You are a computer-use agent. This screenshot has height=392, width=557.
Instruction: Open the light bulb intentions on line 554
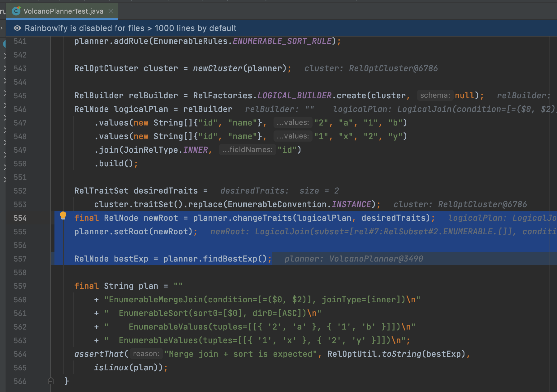tap(63, 215)
